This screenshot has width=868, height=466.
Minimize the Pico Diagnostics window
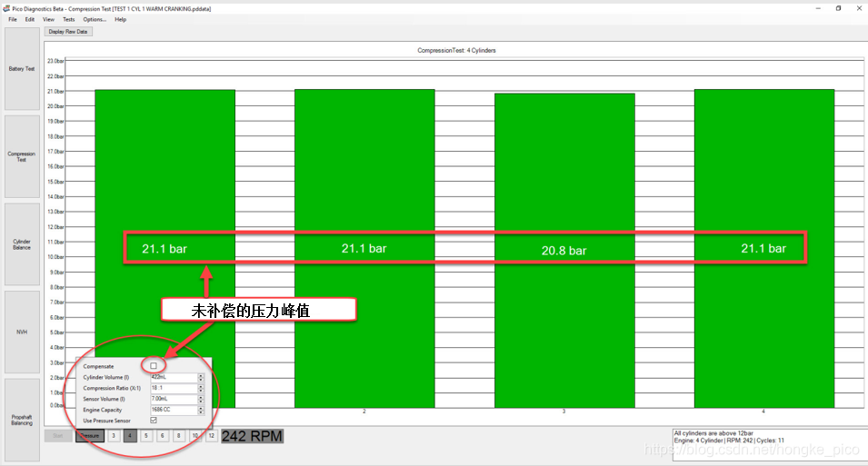point(818,8)
